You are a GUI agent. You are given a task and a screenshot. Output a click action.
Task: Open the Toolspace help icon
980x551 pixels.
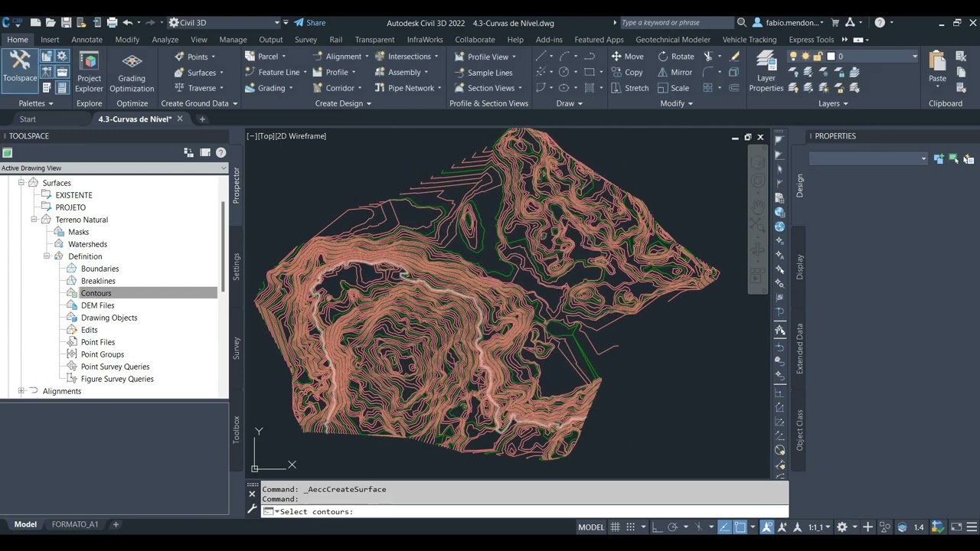220,152
